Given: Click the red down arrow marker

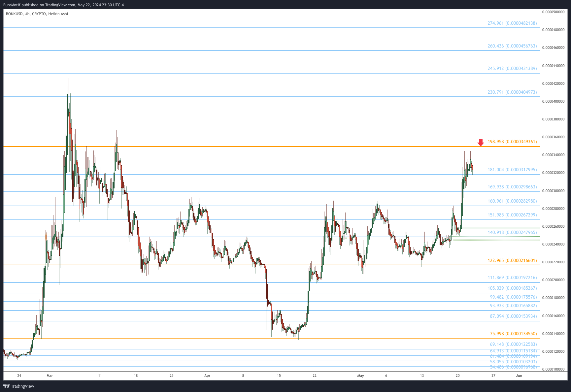Looking at the screenshot, I should [481, 143].
